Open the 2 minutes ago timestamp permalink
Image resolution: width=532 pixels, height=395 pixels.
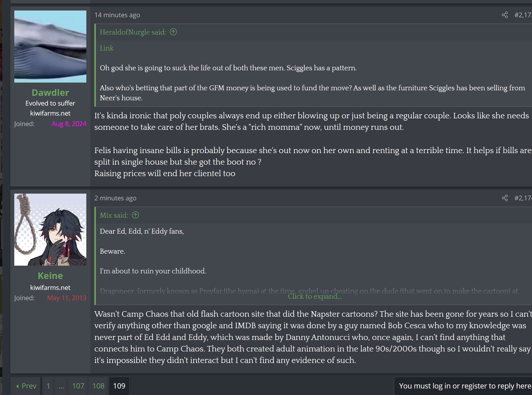coord(115,198)
